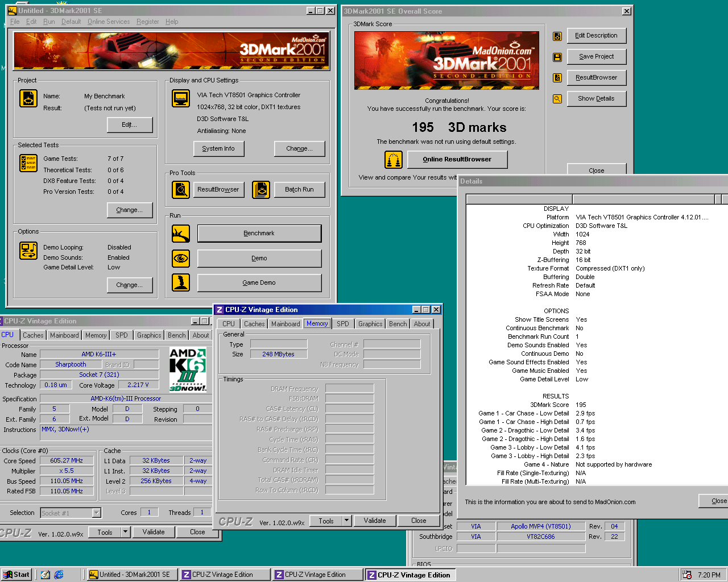The image size is (728, 582).
Task: Click the Save Project floppy icon
Action: coord(557,57)
